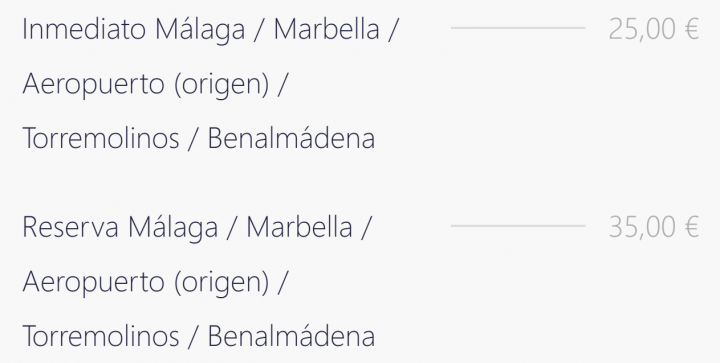Click the divider line beside 35,00 €
The height and width of the screenshot is (363, 720).
pos(518,226)
